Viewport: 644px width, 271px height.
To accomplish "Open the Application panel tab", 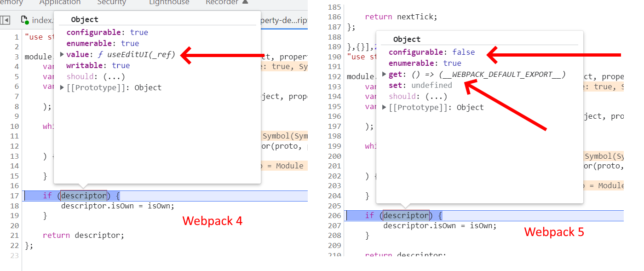I will coord(60,3).
